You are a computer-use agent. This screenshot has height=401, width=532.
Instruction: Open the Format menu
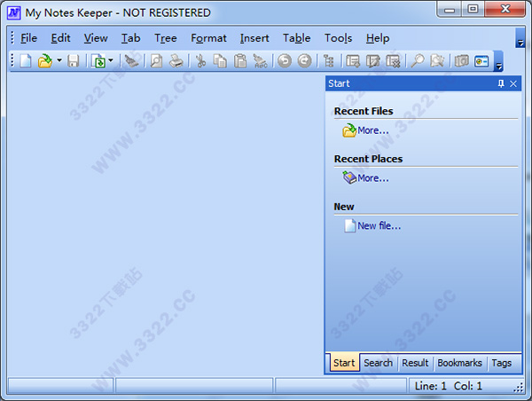coord(208,38)
